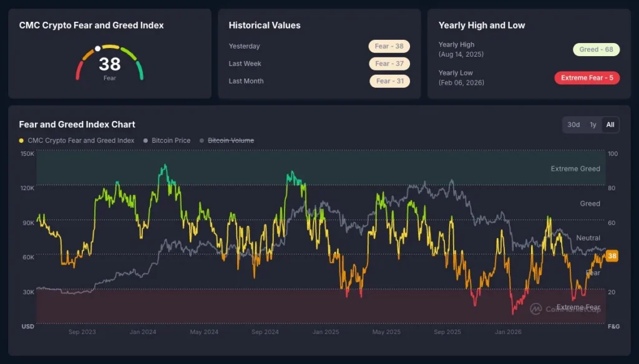Click the Sep 2025 axis label

pyautogui.click(x=447, y=332)
